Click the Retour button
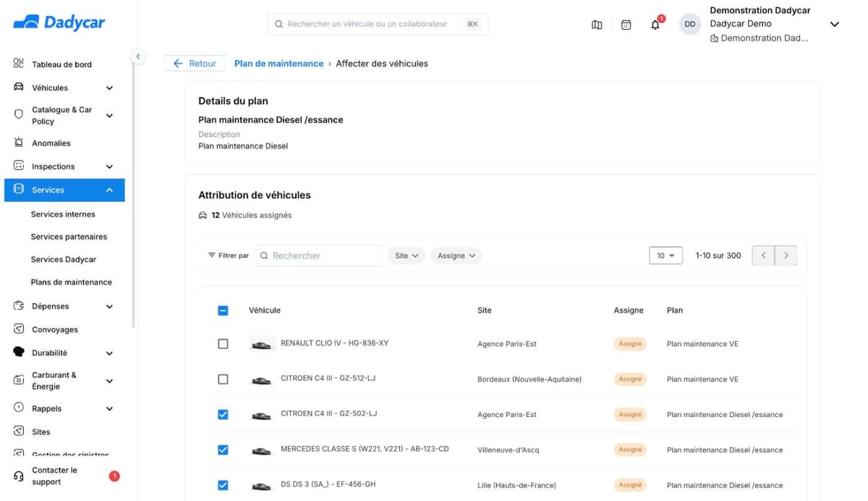The height and width of the screenshot is (501, 868). click(x=195, y=64)
